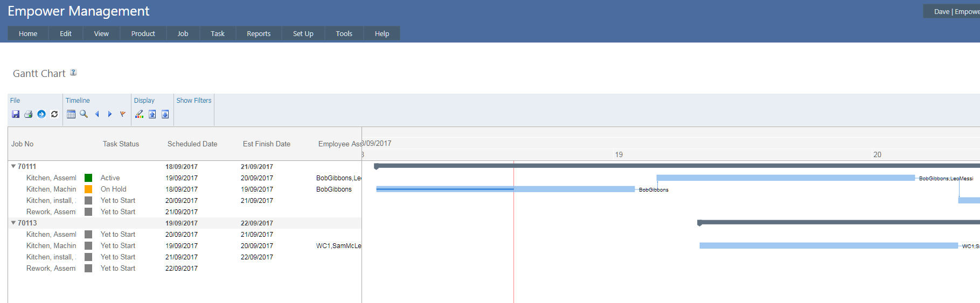
Task: Open the Tools menu
Action: click(344, 33)
